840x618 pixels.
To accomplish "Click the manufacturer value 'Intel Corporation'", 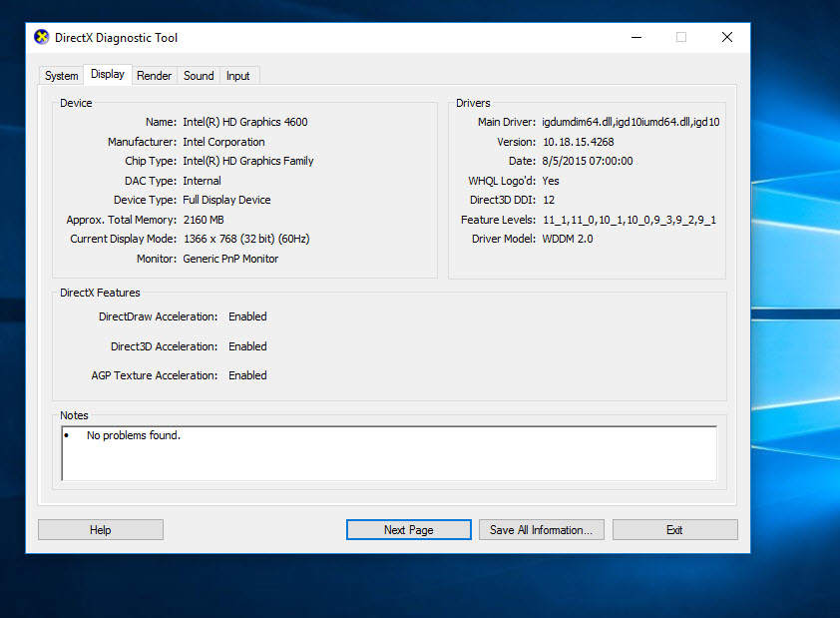I will (223, 142).
